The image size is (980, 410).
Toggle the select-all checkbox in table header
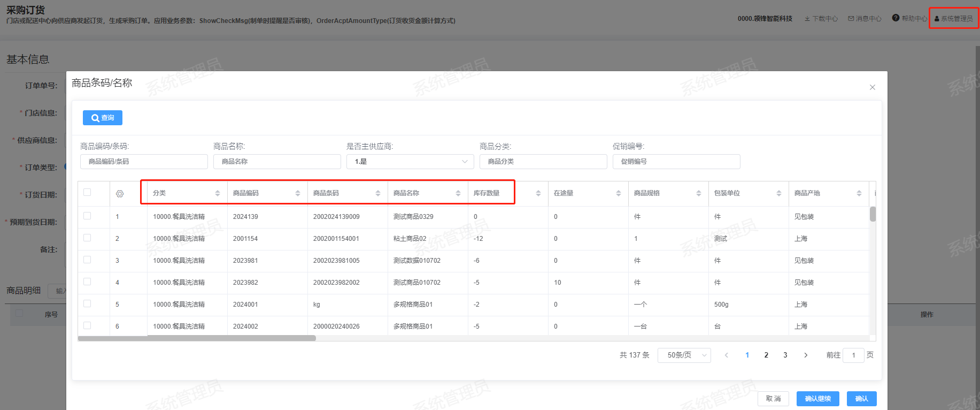pos(87,192)
